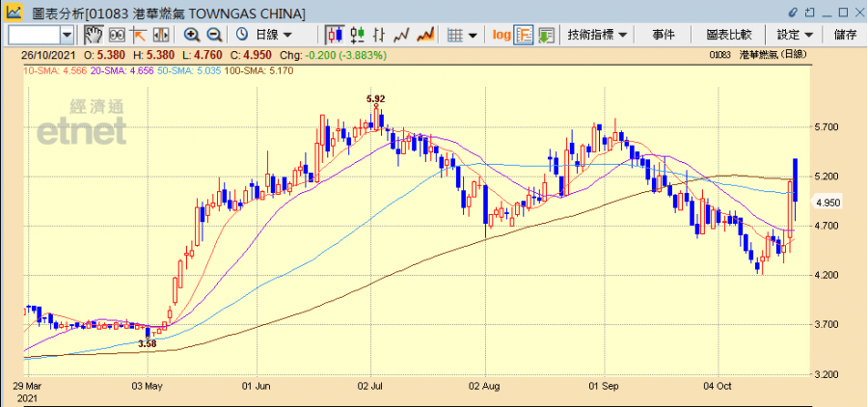Screen dimensions: 868x407
Task: Click the 儲存 save button
Action: pyautogui.click(x=845, y=35)
